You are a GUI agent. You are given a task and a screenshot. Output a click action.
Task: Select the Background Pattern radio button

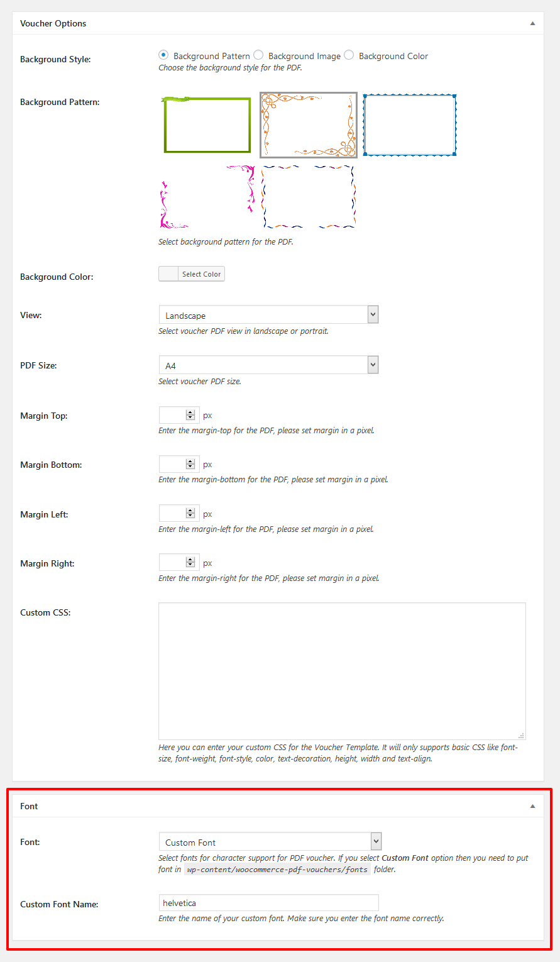point(163,55)
